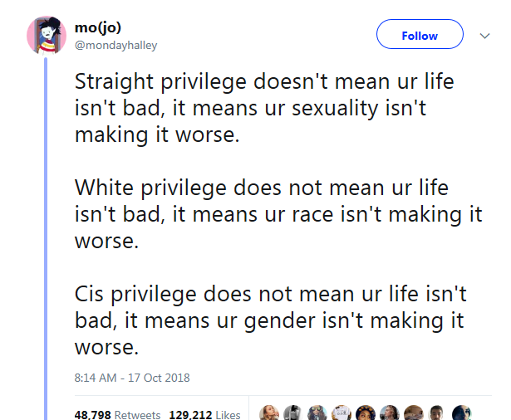Click the last liker avatar on the right
This screenshot has height=420, width=511.
click(x=462, y=413)
